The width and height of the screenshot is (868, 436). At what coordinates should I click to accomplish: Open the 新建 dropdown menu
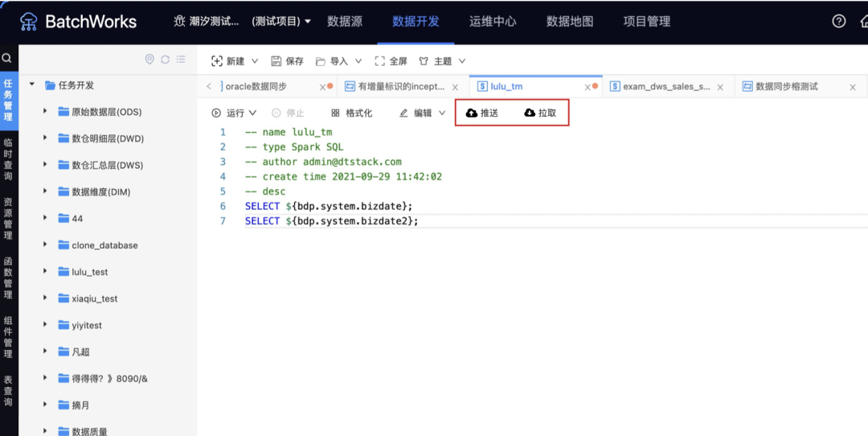[235, 61]
